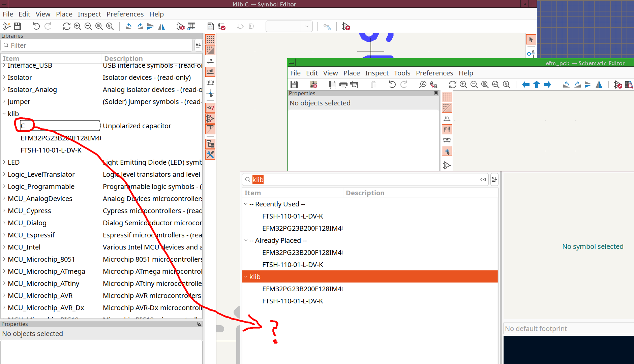Toggle grid display in Symbol Editor
Screen dimensions: 634x364
tap(210, 39)
